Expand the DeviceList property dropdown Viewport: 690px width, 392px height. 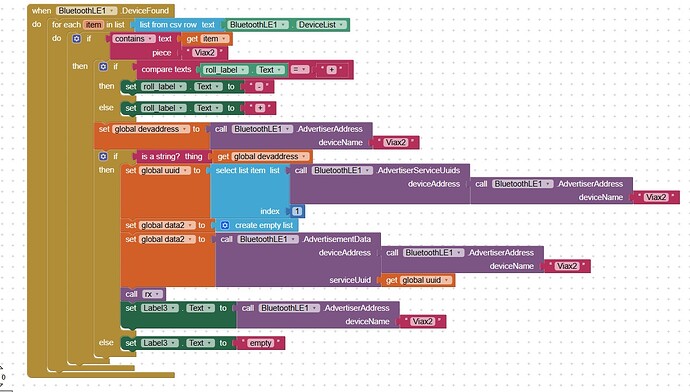pyautogui.click(x=321, y=25)
